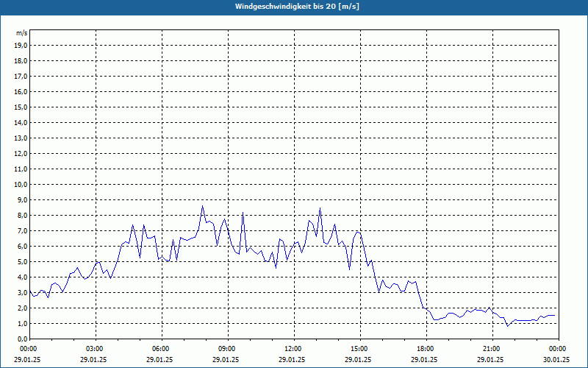Click the 4,0 y-axis label
Screen dimensions: 588x368
pyautogui.click(x=22, y=277)
